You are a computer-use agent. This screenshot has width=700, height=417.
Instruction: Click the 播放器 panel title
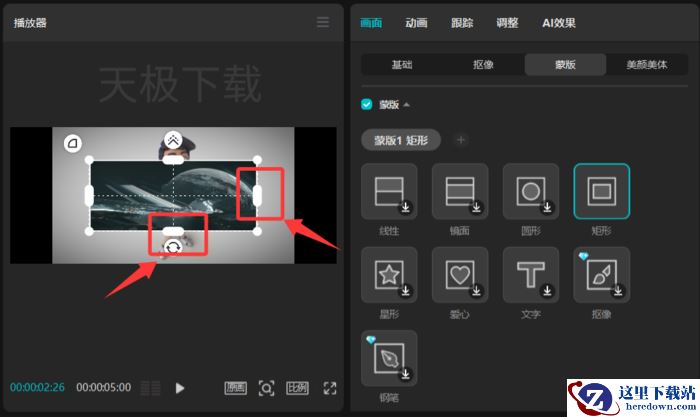click(x=30, y=23)
